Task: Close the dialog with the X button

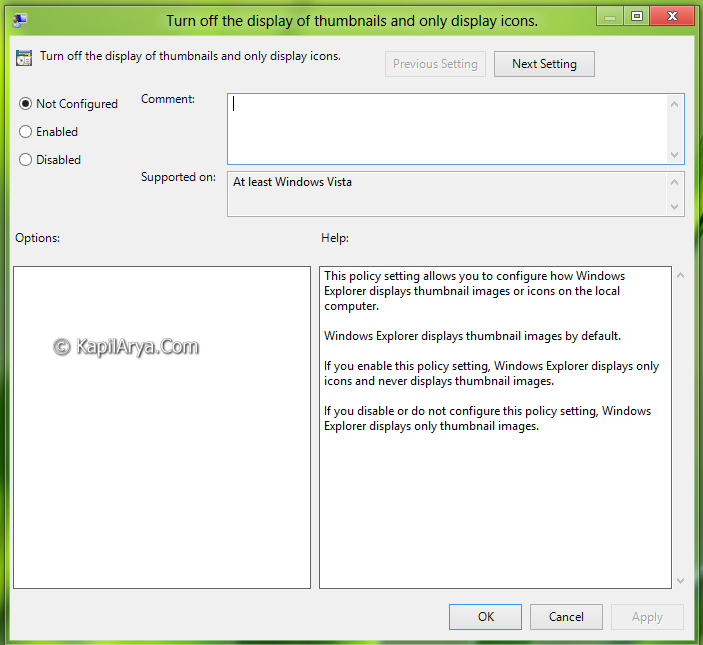Action: 672,17
